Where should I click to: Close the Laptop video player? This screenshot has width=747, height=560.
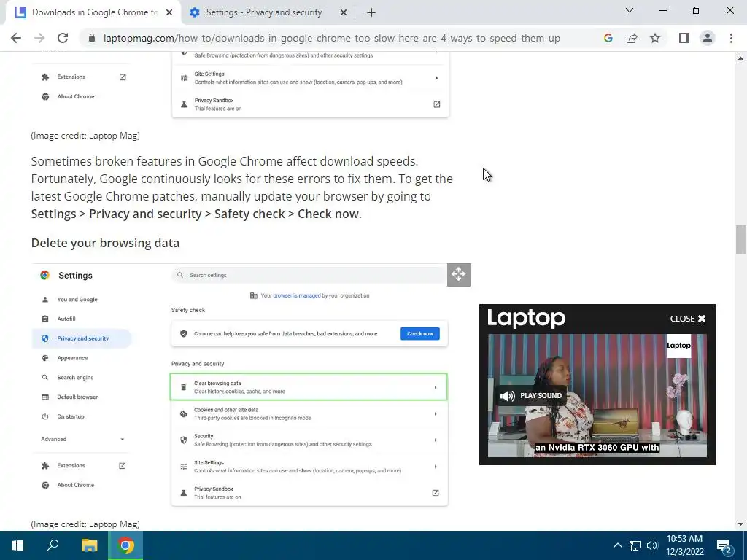(x=688, y=319)
